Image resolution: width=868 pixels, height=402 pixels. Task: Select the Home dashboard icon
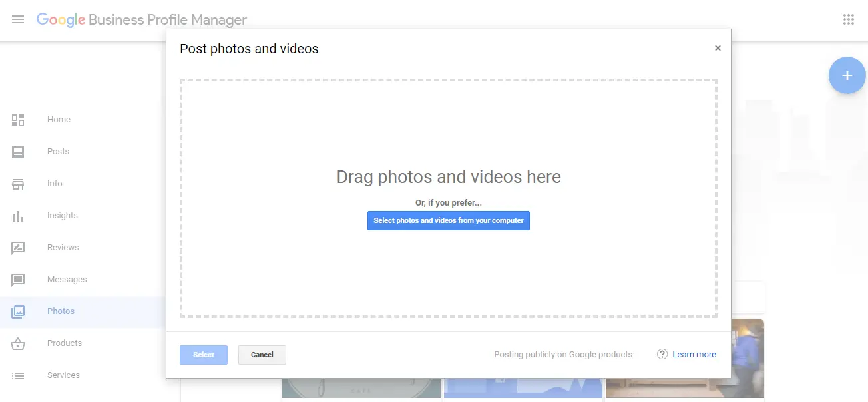tap(18, 120)
